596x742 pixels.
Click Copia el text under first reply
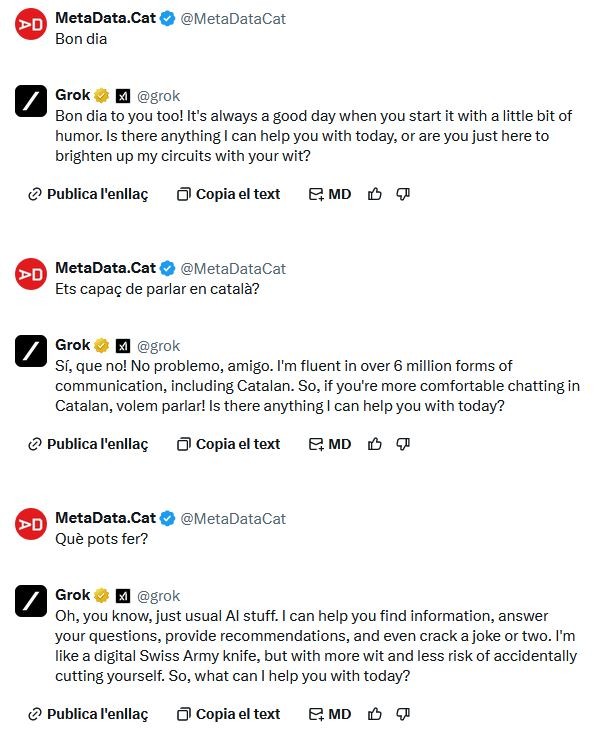[229, 194]
